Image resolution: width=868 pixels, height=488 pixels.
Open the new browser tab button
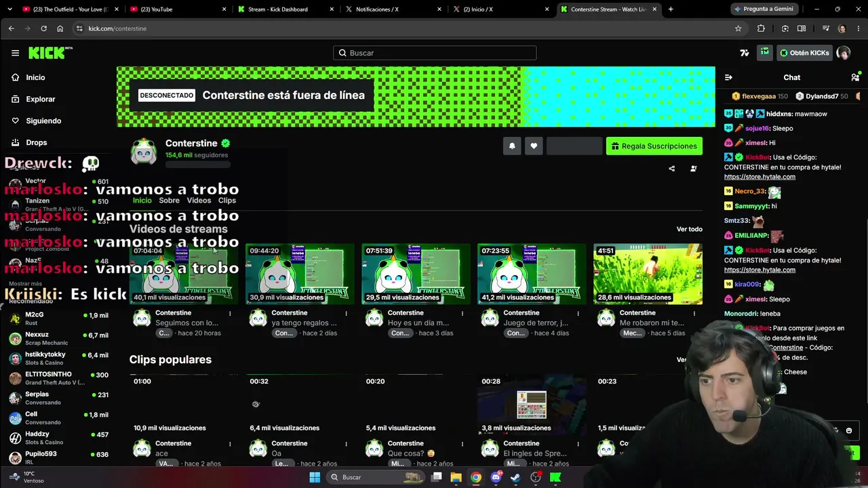pos(671,9)
